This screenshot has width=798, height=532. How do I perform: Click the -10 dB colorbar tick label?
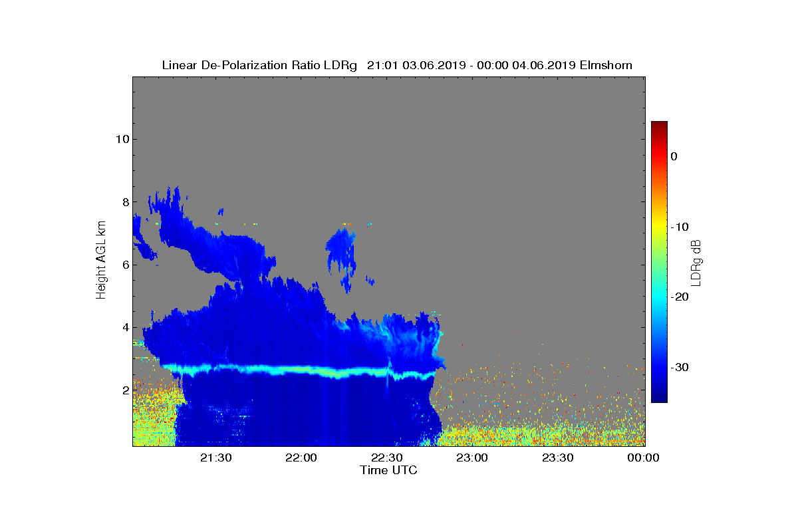pyautogui.click(x=678, y=227)
